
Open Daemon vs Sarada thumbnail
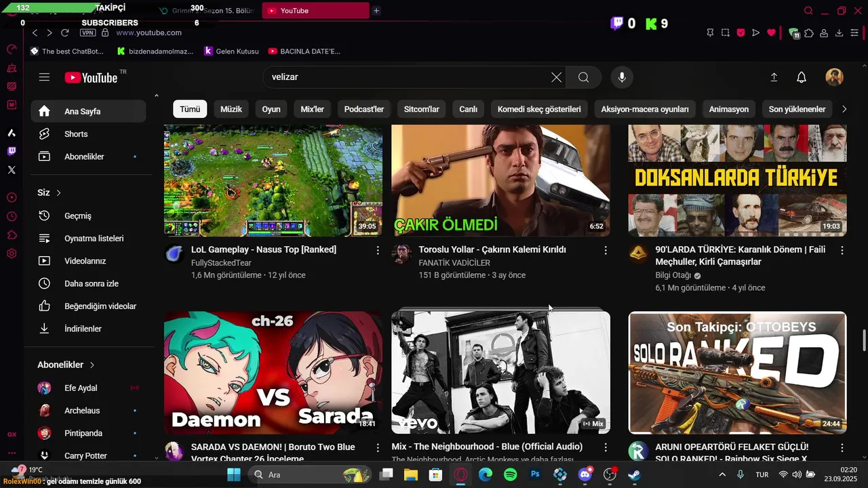(x=273, y=372)
